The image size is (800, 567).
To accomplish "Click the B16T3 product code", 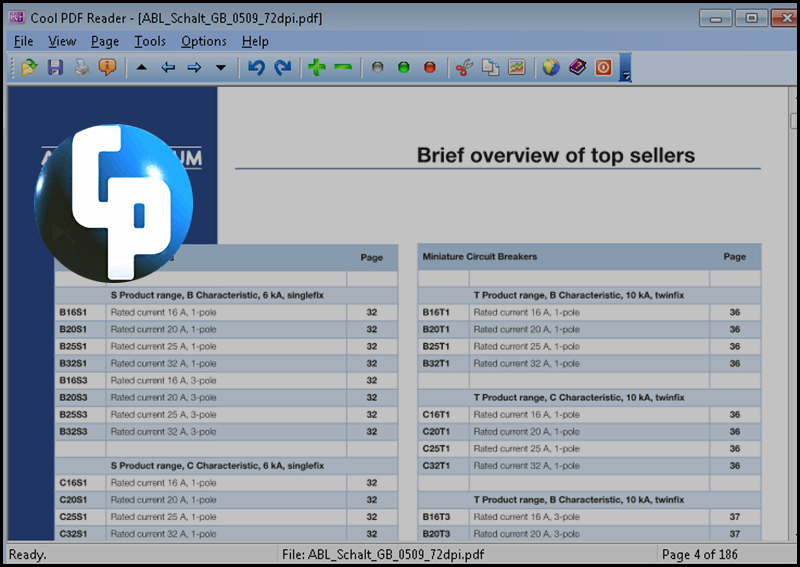I will pos(436,517).
